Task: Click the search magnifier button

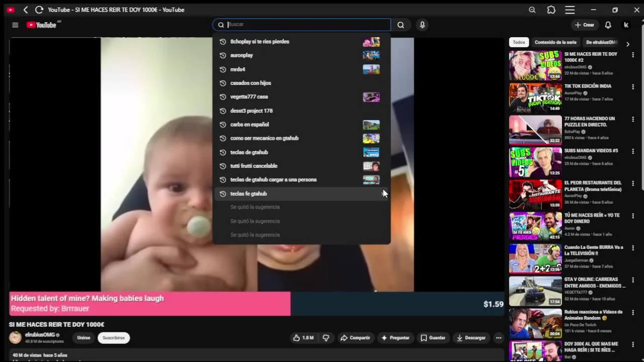Action: click(400, 25)
